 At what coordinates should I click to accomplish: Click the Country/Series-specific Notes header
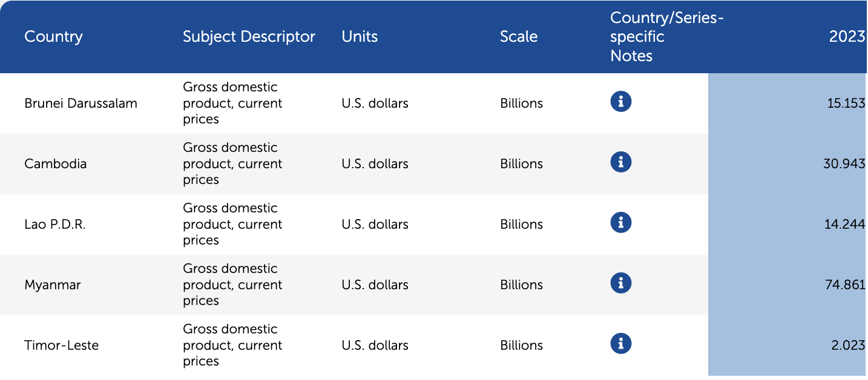point(666,37)
